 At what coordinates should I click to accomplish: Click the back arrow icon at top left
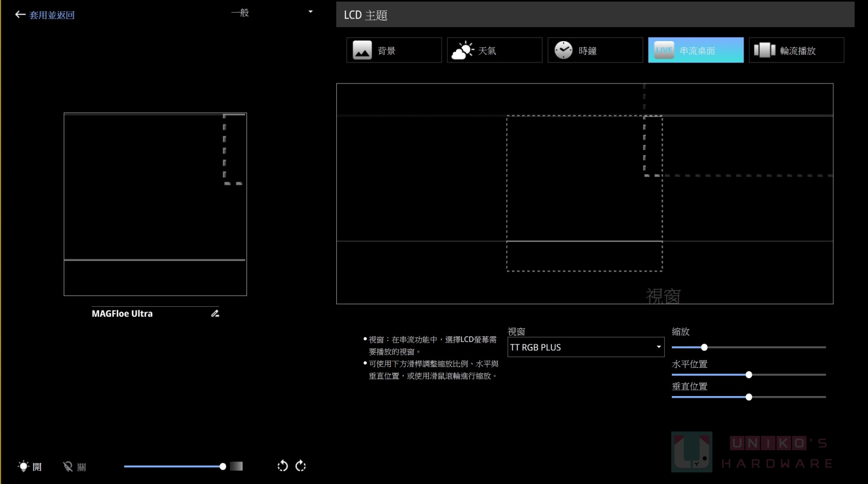[20, 14]
